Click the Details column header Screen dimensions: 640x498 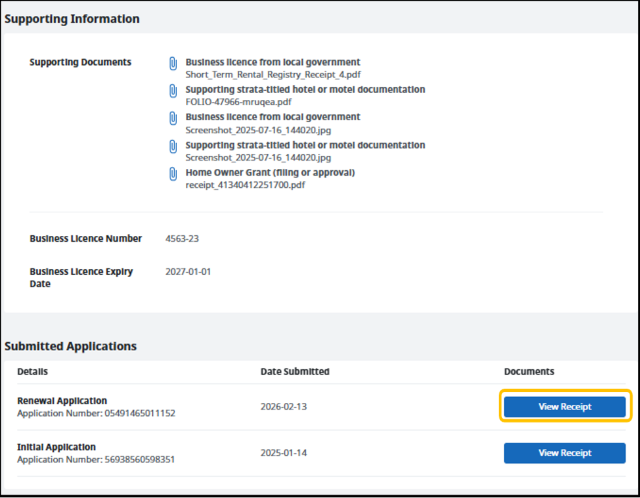pyautogui.click(x=33, y=371)
